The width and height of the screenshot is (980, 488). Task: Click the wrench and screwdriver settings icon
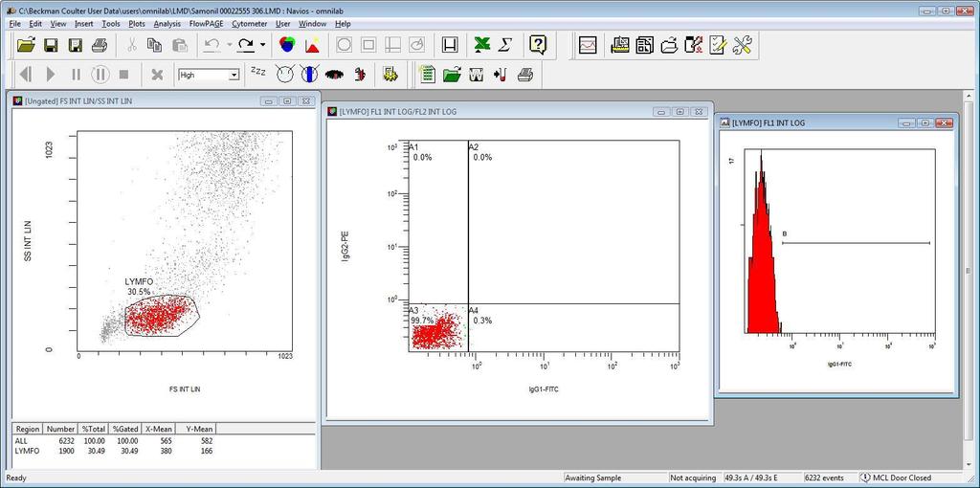pos(742,46)
